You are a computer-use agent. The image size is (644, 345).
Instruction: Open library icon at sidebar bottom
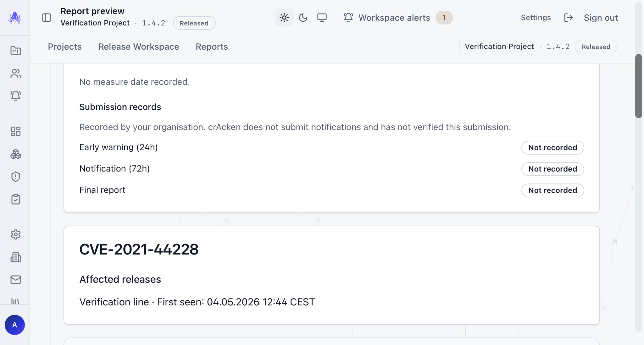[x=16, y=301]
